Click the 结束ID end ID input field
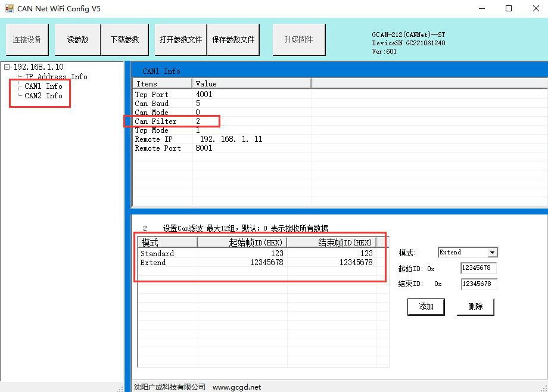 (478, 284)
